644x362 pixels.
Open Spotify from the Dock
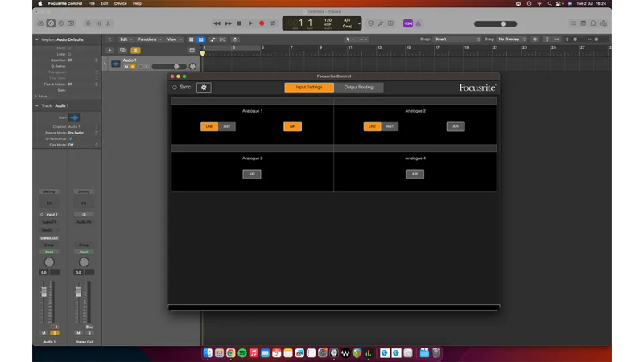coord(242,353)
